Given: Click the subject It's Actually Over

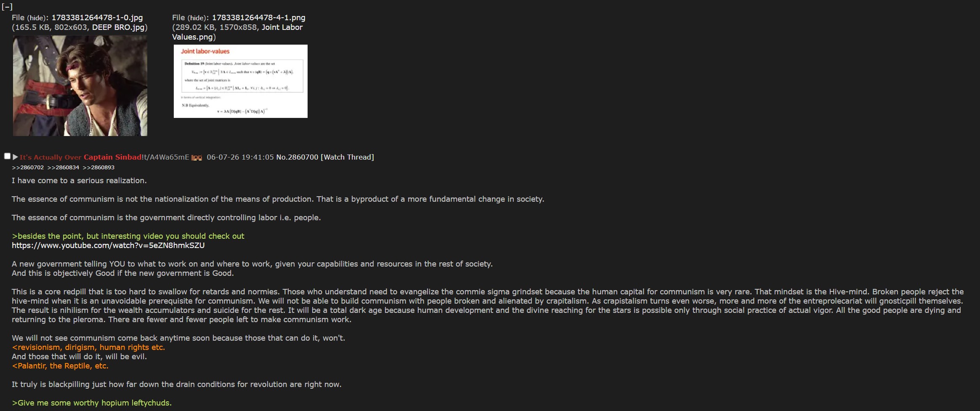Looking at the screenshot, I should 50,157.
